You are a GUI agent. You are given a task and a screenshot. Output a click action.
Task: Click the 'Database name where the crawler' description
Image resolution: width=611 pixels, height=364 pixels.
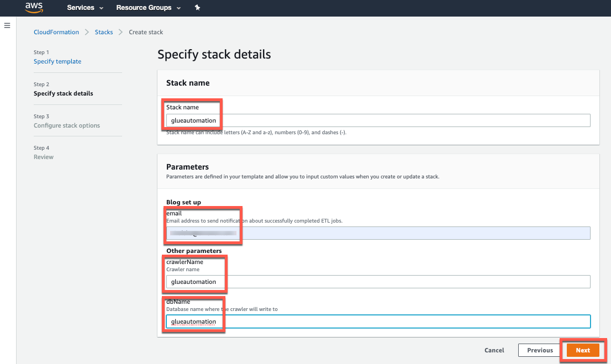(x=222, y=309)
